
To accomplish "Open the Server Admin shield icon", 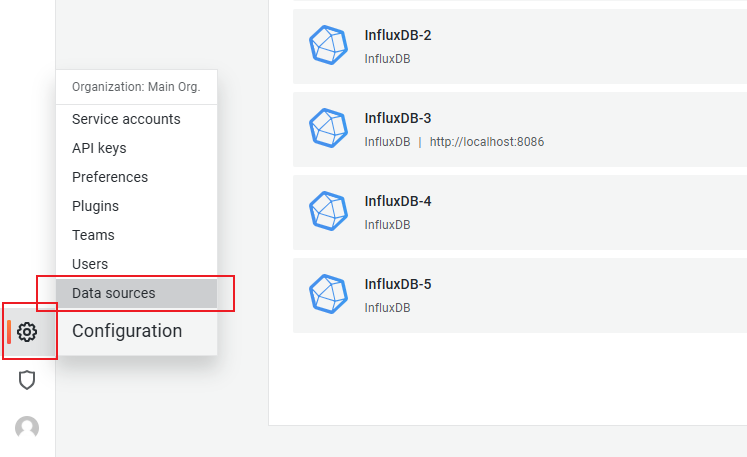I will 27,380.
